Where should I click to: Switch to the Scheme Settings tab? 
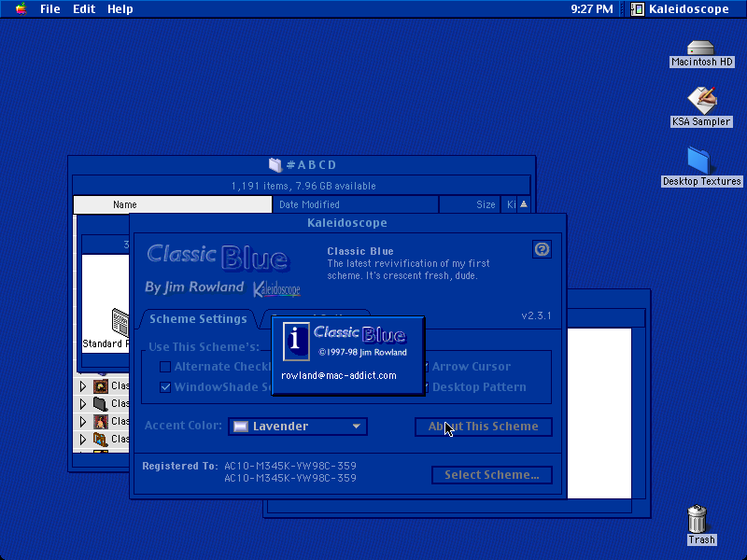click(x=198, y=319)
